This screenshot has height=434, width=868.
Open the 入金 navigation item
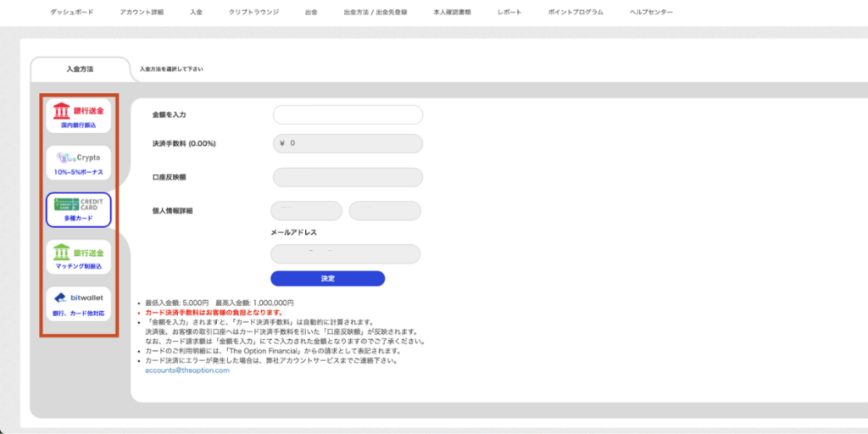point(196,12)
